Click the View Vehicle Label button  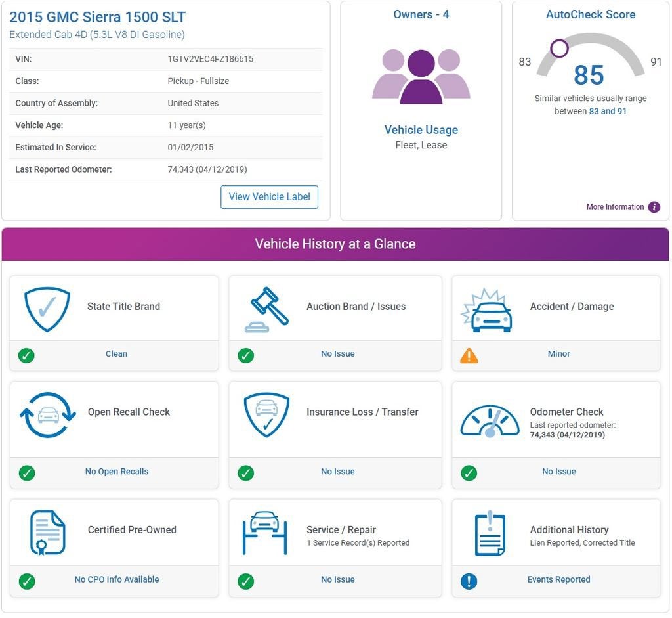click(269, 197)
